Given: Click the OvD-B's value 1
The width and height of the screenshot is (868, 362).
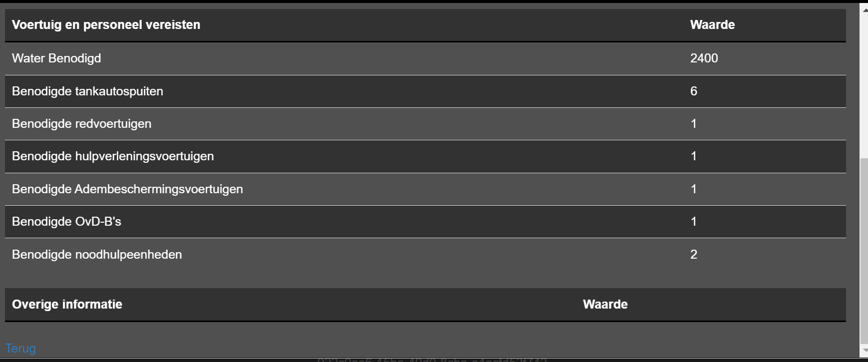Looking at the screenshot, I should (693, 221).
